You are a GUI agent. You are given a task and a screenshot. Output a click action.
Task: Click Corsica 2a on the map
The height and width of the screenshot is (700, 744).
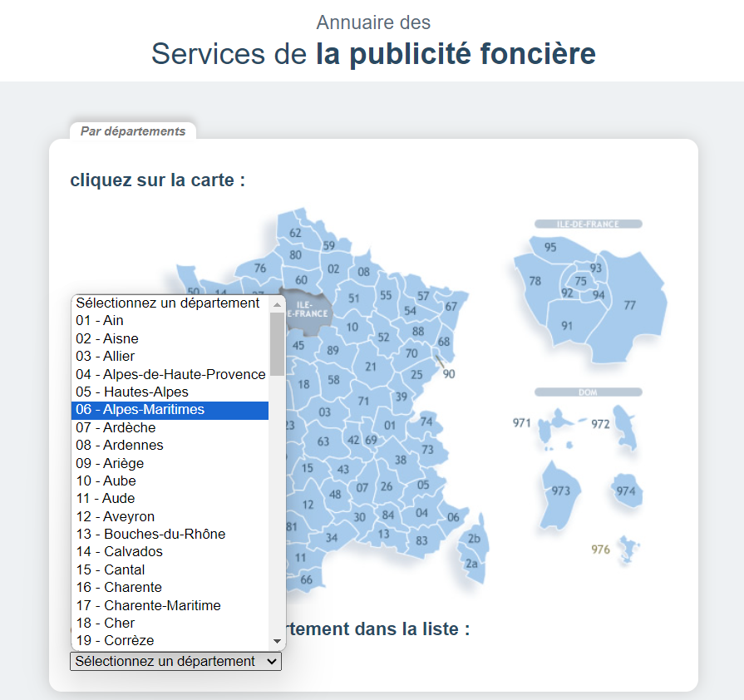471,564
